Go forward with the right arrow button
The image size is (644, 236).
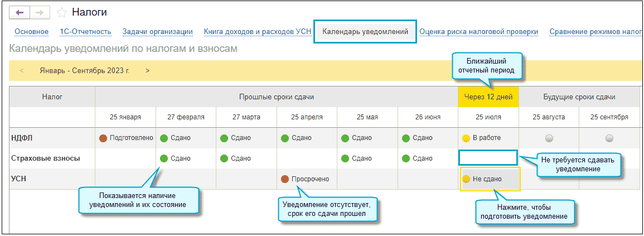(40, 12)
